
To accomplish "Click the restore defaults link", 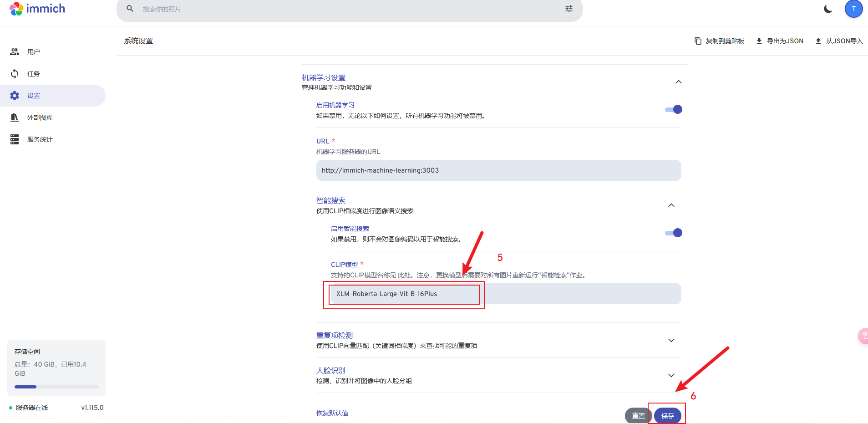I will [332, 413].
